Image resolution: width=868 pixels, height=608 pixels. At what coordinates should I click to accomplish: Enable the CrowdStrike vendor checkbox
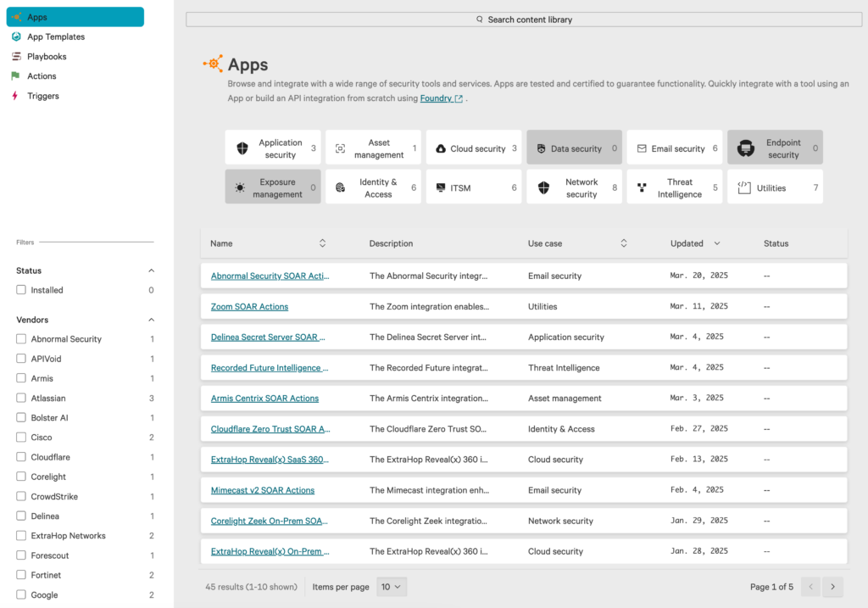point(21,496)
